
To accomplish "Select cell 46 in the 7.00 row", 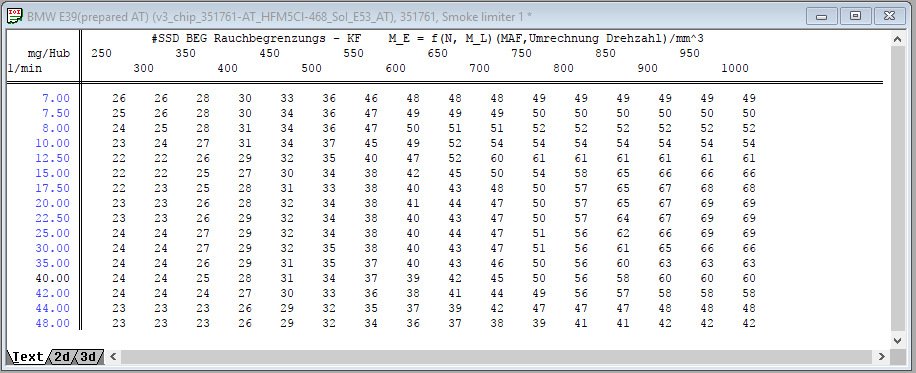I will (x=371, y=98).
